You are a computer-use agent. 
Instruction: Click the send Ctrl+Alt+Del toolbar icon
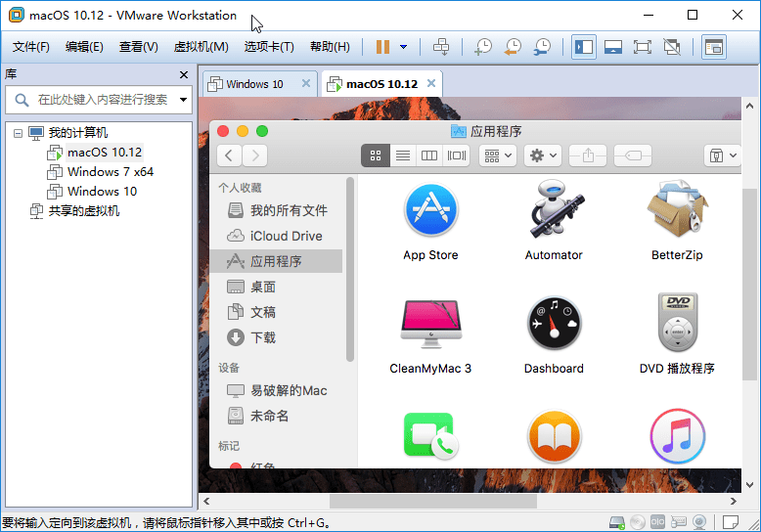tap(441, 47)
